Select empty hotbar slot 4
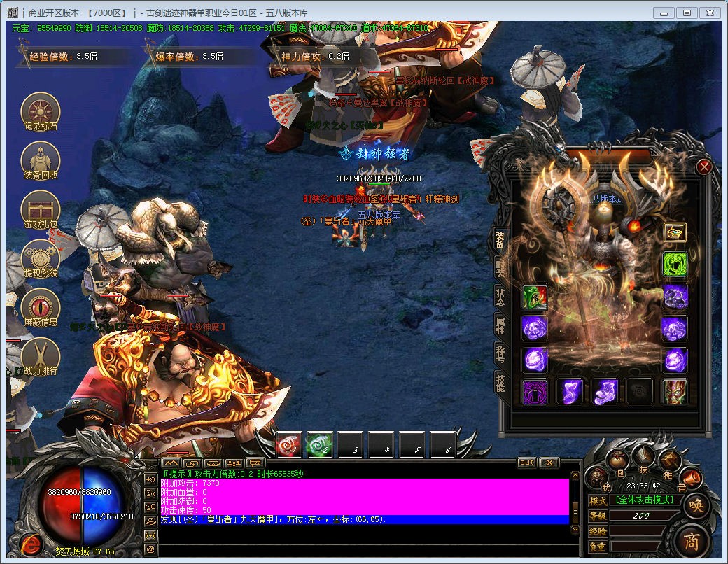This screenshot has height=564, width=728. pos(381,445)
